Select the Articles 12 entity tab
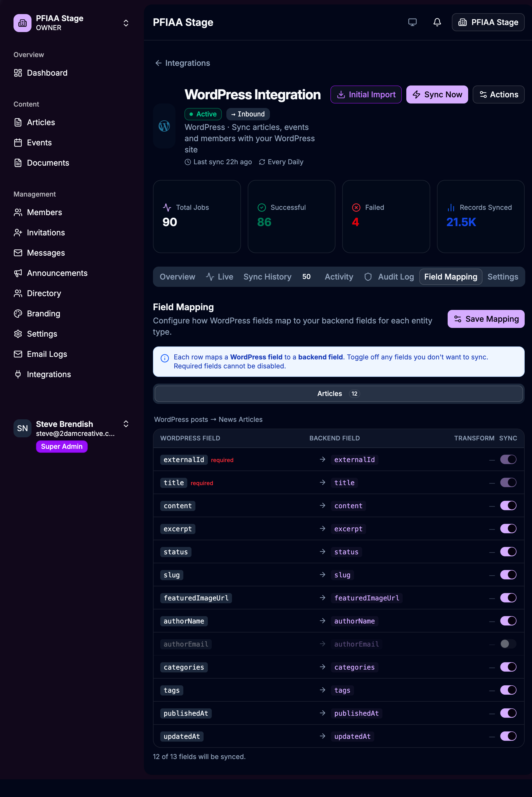532x797 pixels. (339, 394)
